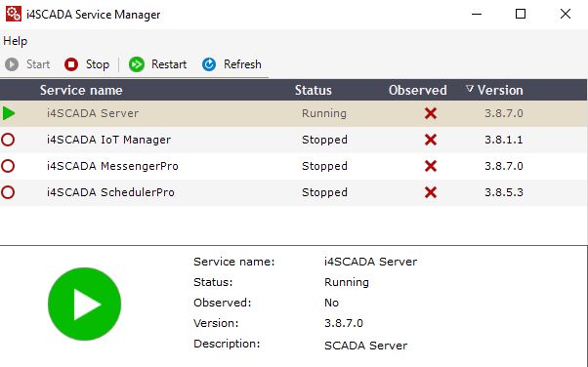588x367 pixels.
Task: Sort by Version column header
Action: (500, 91)
